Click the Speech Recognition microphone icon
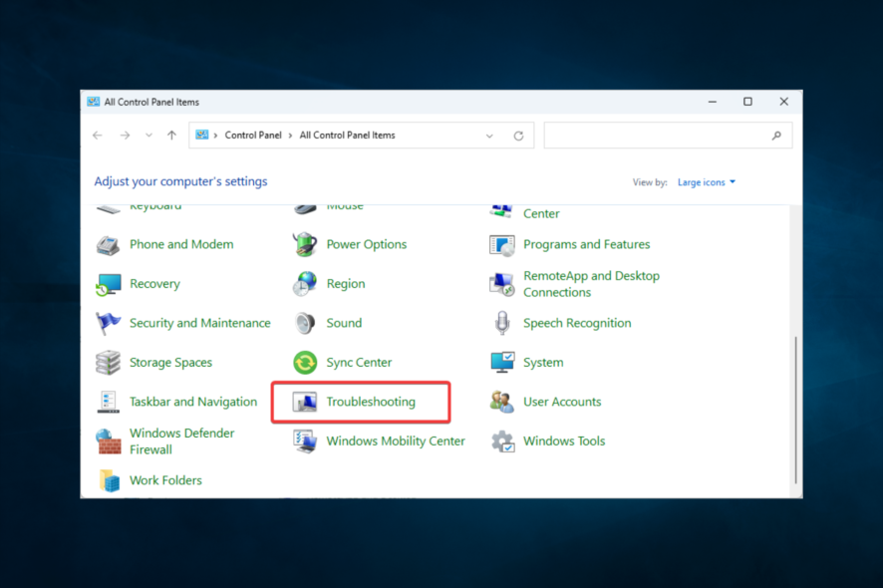Viewport: 883px width, 588px height. (x=501, y=323)
